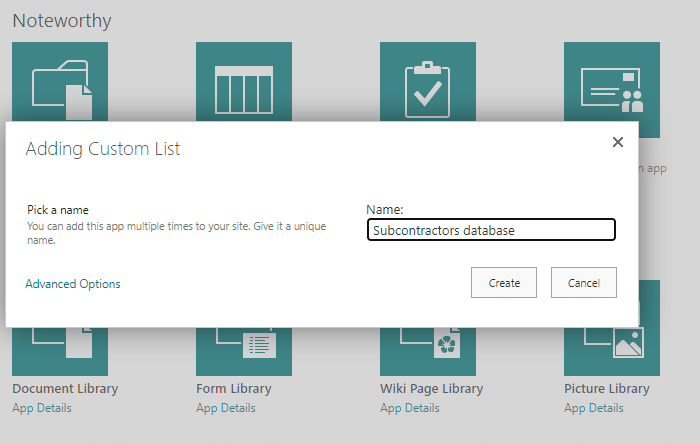The height and width of the screenshot is (444, 700).
Task: Open App Details under Document Library
Action: [42, 408]
